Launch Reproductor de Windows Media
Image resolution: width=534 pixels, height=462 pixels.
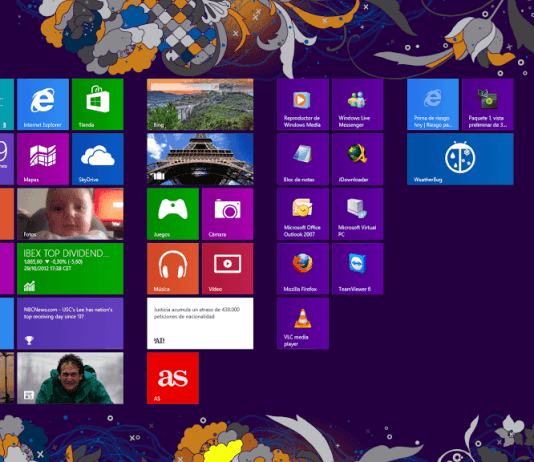click(303, 104)
